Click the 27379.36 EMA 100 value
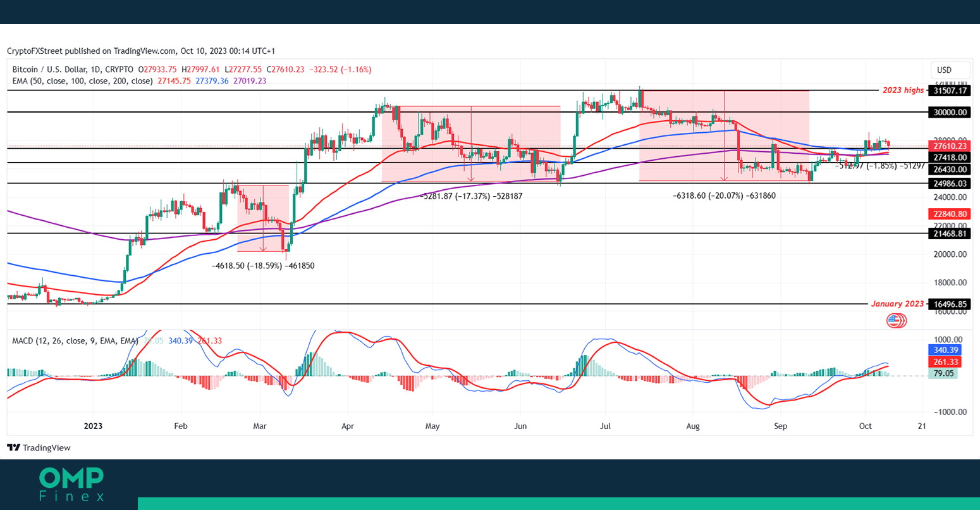Screen dimensions: 980x510 pyautogui.click(x=212, y=81)
